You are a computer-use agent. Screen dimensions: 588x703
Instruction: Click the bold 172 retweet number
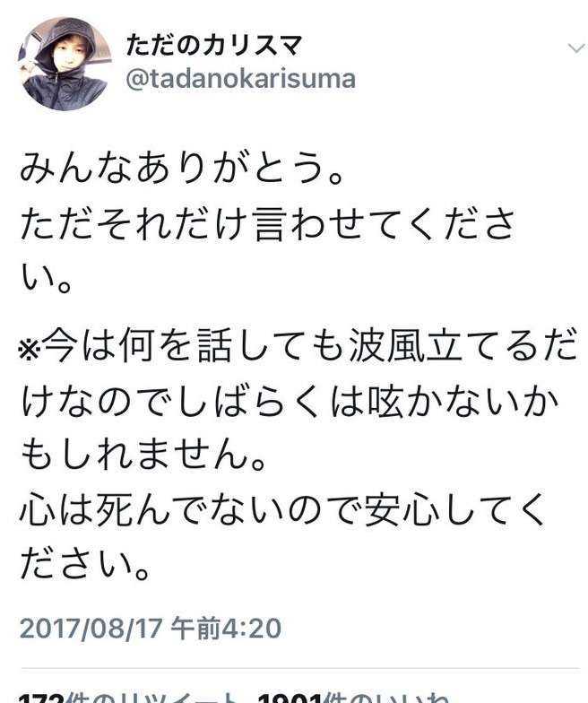(42, 698)
